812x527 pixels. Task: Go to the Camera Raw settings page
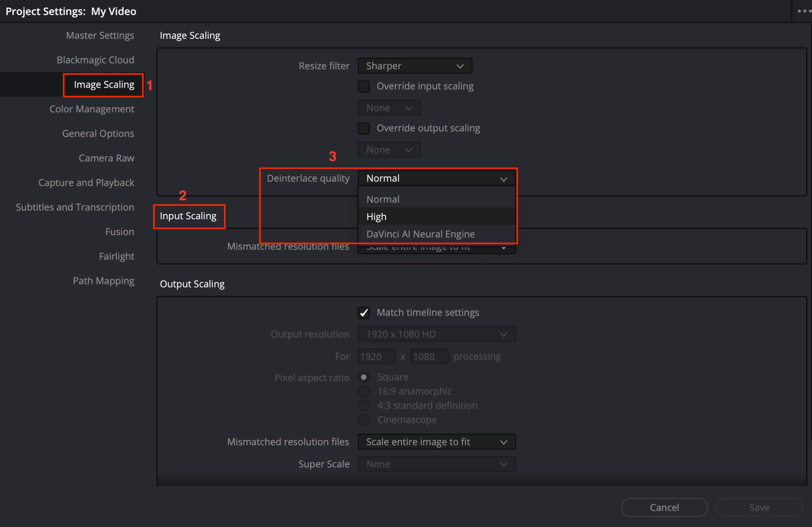106,158
